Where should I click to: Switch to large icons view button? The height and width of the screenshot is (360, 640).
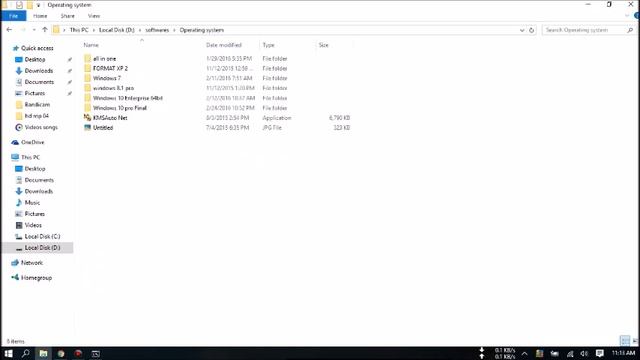click(x=635, y=340)
